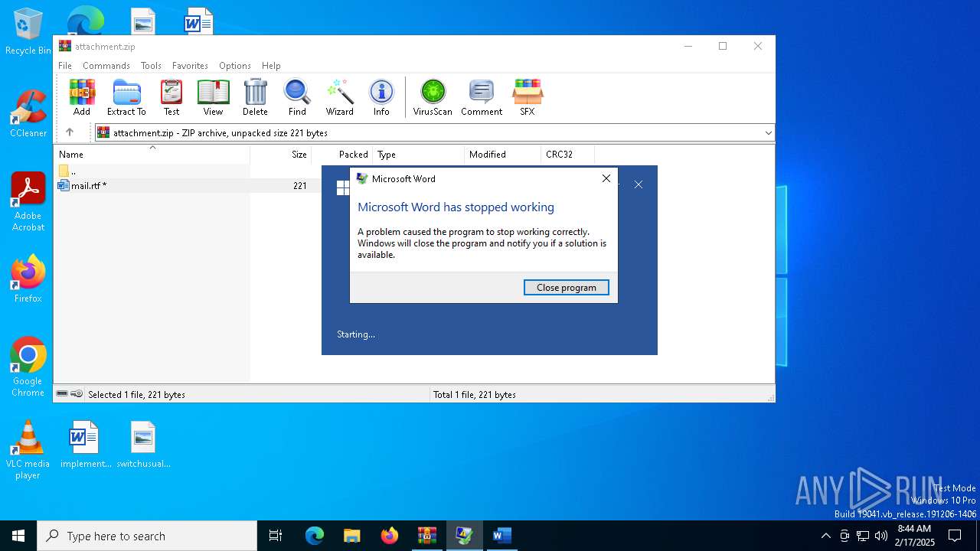Open Recycle Bin desktop icon
The width and height of the screenshot is (980, 551).
click(x=28, y=32)
